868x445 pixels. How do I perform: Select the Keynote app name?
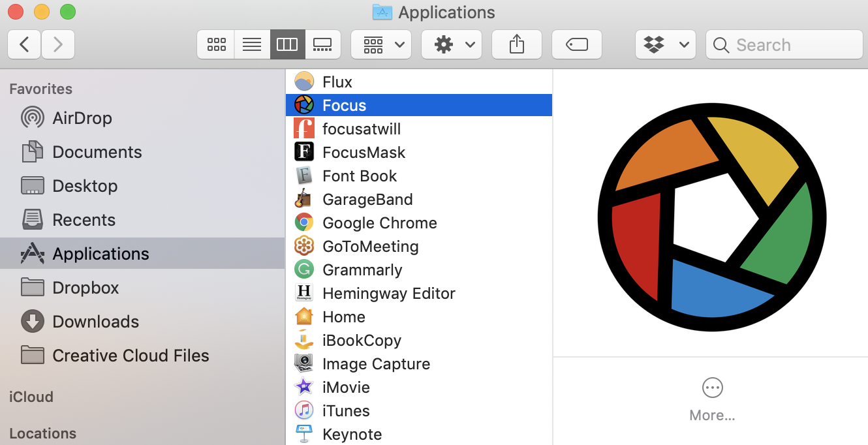click(352, 434)
